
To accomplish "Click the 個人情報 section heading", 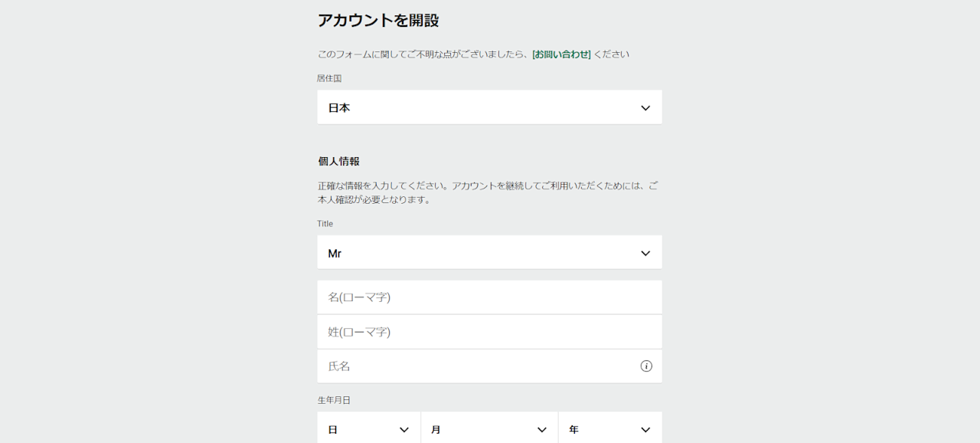I will [x=338, y=162].
